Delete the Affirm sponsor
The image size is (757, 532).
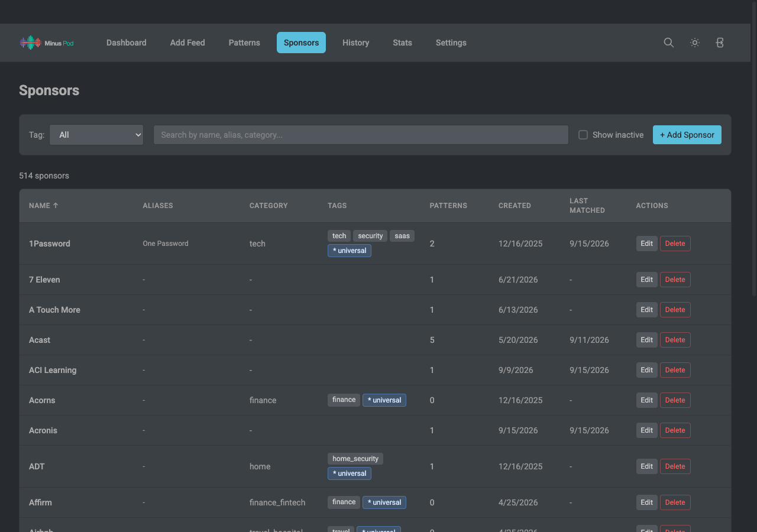(x=675, y=502)
